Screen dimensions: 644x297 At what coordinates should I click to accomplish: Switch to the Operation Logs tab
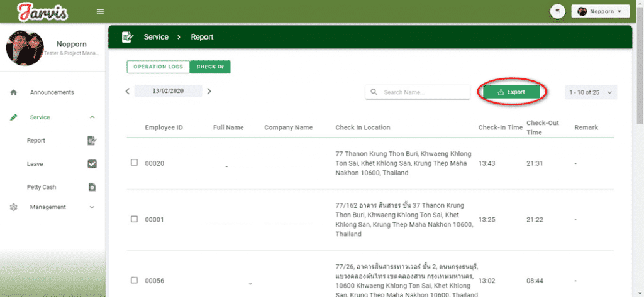pos(158,67)
